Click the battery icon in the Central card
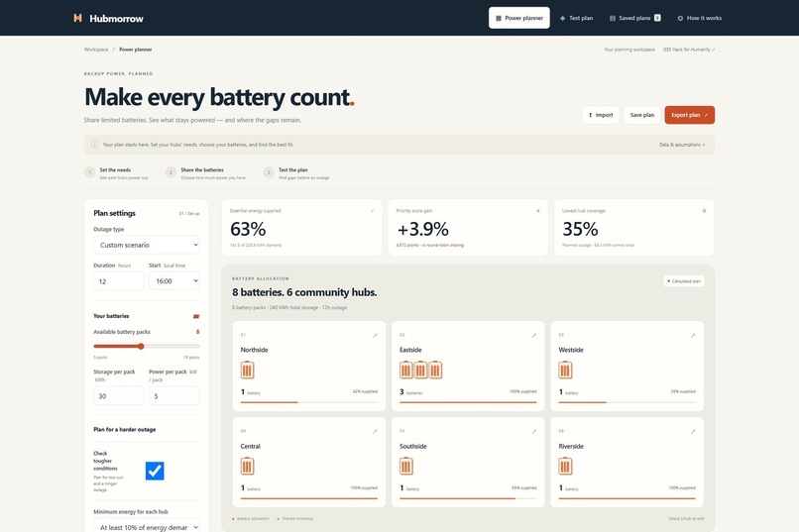This screenshot has height=532, width=799. (247, 466)
